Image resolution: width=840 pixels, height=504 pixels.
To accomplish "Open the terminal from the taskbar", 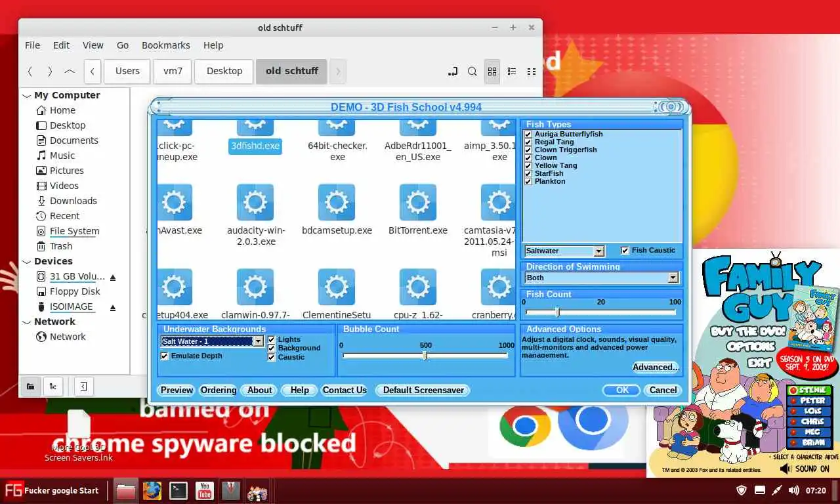I will pyautogui.click(x=178, y=491).
